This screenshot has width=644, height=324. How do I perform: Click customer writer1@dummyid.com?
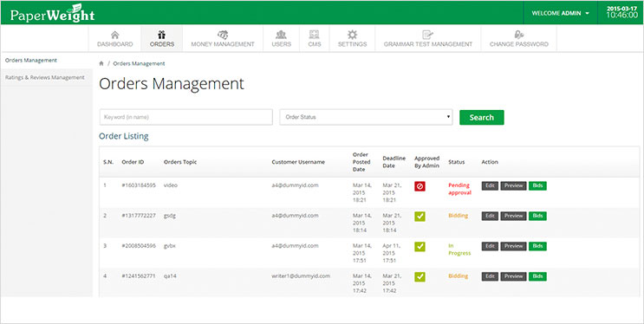(301, 276)
